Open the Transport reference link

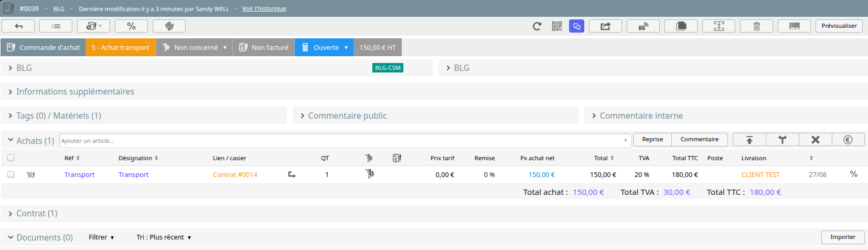pos(80,175)
